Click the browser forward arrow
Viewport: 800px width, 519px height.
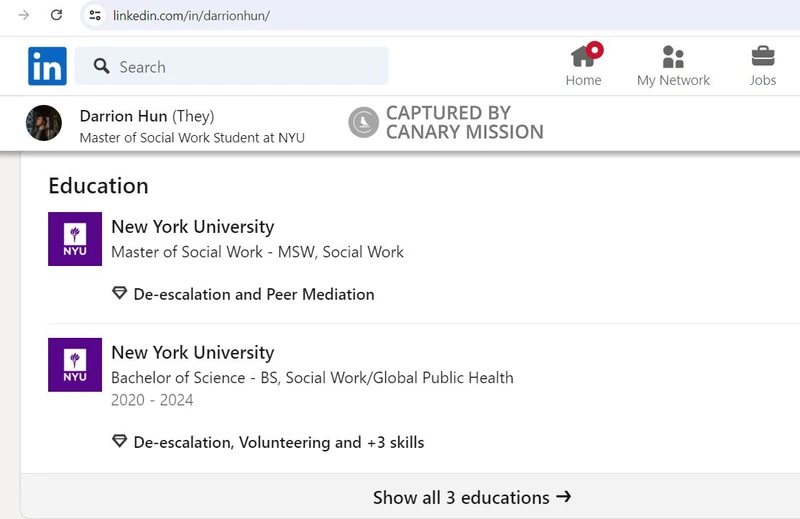pos(23,15)
